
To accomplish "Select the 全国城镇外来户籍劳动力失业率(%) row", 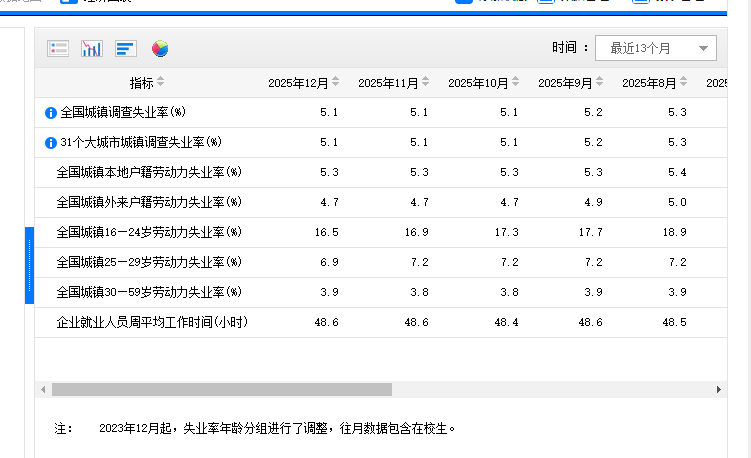I will [381, 202].
